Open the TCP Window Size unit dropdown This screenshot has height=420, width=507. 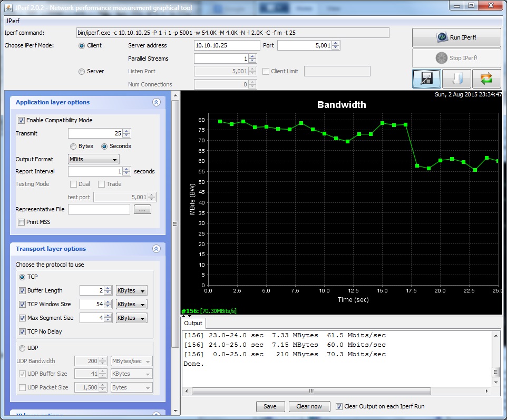[x=132, y=304]
